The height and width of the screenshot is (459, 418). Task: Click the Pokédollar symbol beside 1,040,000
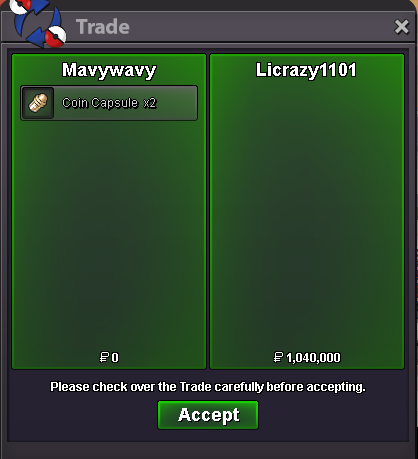click(278, 357)
